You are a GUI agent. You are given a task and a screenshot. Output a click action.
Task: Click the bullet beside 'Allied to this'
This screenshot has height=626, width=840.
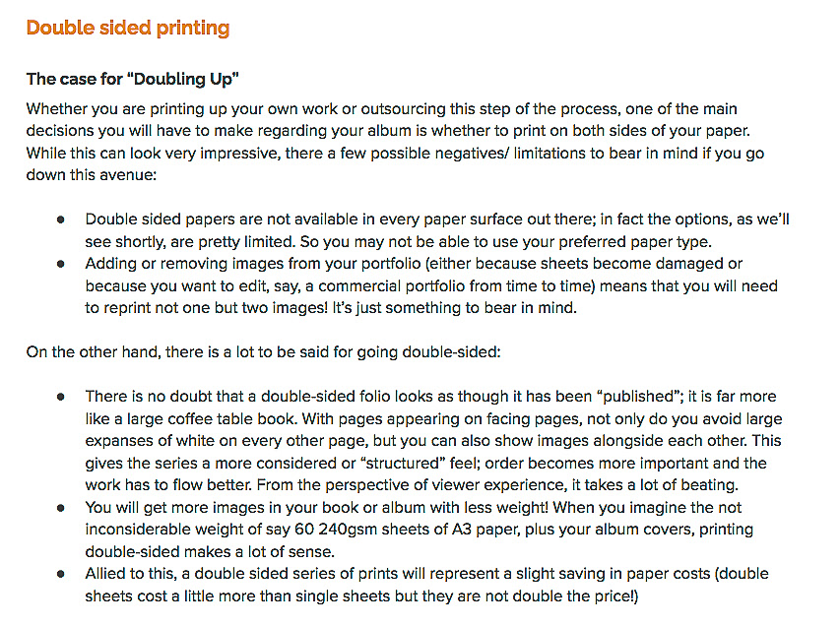click(x=60, y=574)
